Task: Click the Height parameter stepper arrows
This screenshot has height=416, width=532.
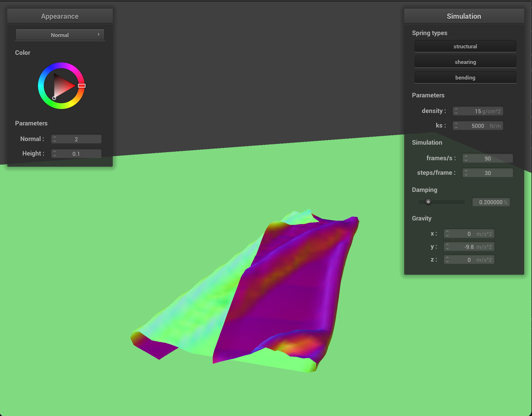Action: (55, 153)
